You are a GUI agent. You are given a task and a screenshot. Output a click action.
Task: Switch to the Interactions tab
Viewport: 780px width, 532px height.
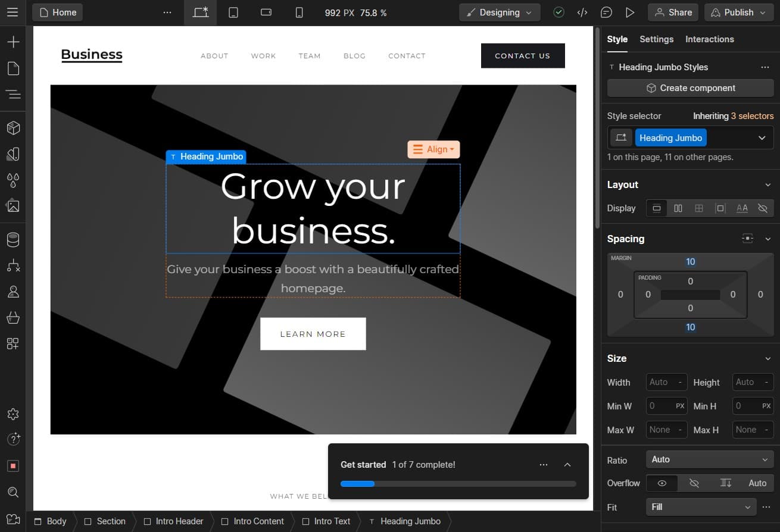coord(709,39)
